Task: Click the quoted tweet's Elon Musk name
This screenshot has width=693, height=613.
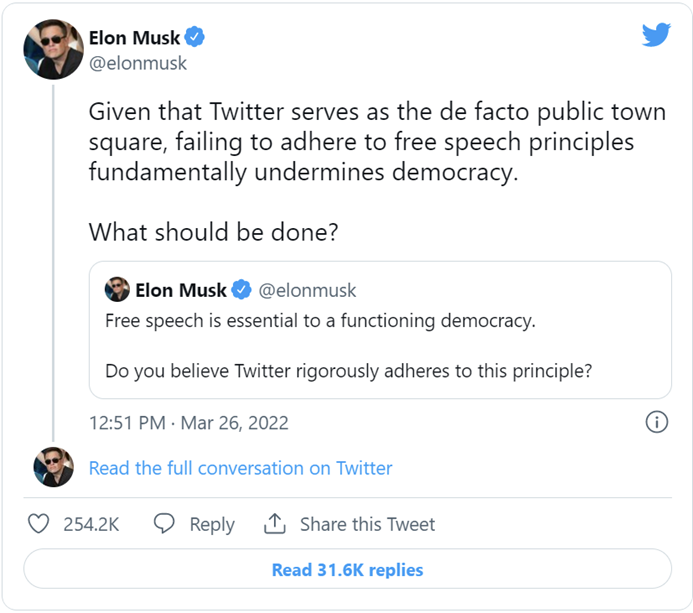Action: pos(180,291)
